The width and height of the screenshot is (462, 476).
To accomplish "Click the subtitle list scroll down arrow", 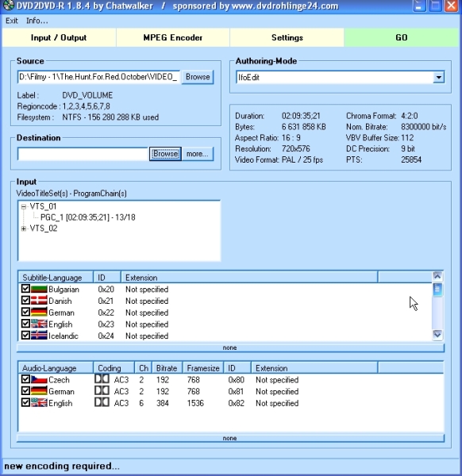I will tap(437, 335).
